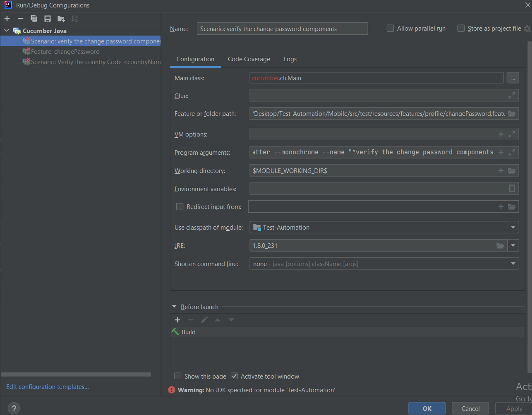Browse for the Main class

513,77
